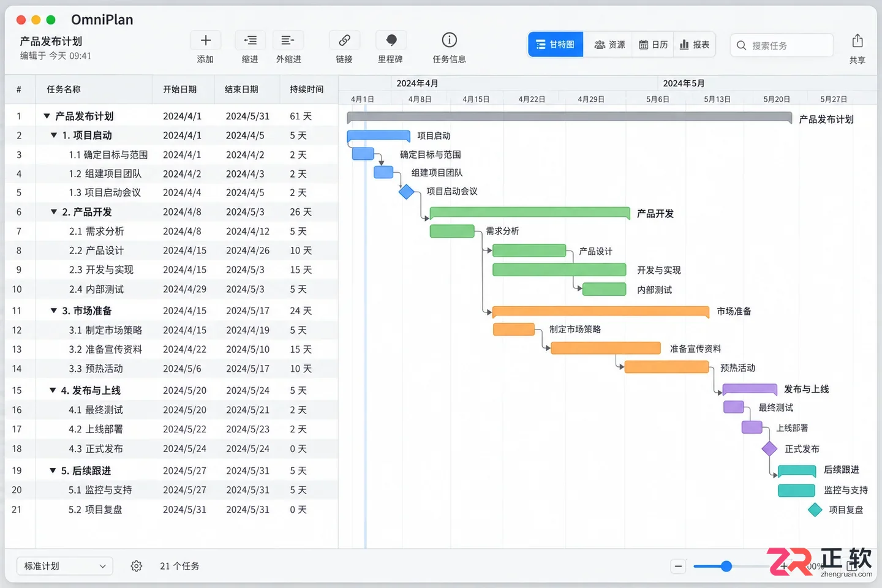Collapse the 产品发布计划 root group

click(47, 116)
